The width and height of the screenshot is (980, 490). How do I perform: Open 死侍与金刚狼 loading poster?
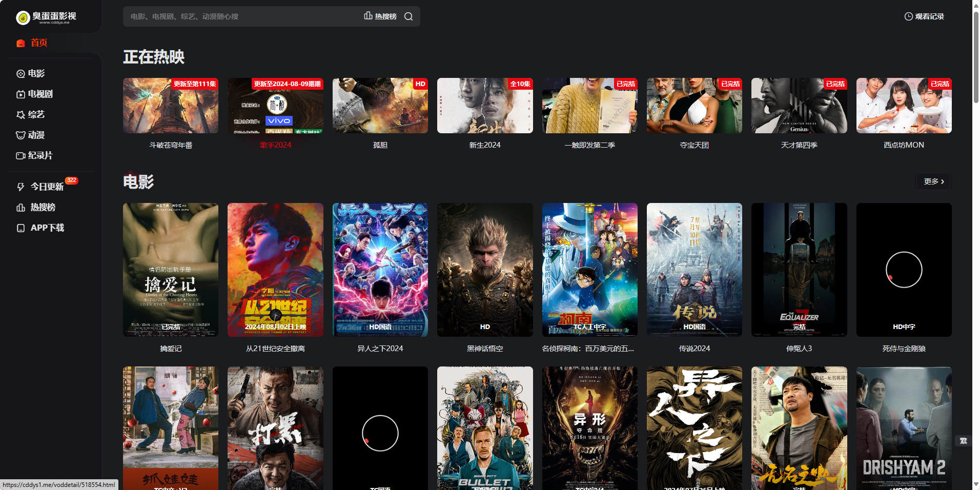(x=904, y=270)
